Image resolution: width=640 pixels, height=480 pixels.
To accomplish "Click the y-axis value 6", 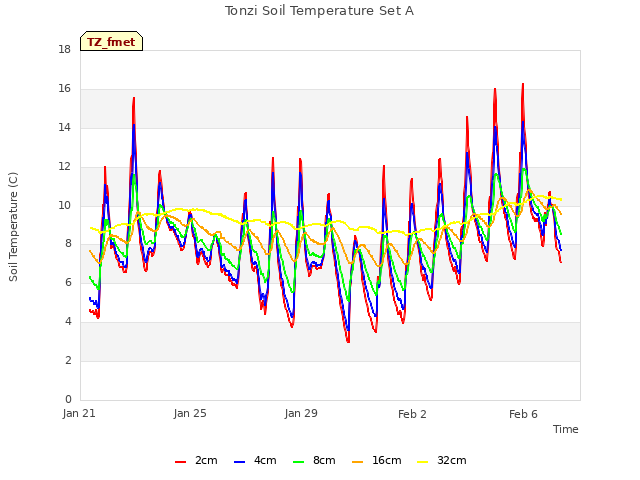I will pos(68,282).
